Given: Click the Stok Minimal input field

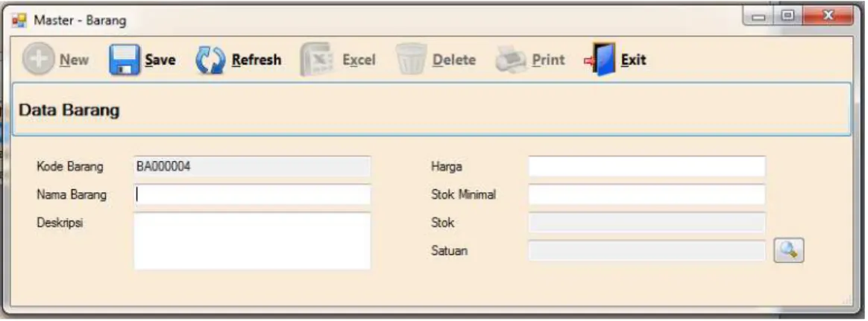Looking at the screenshot, I should coord(647,194).
